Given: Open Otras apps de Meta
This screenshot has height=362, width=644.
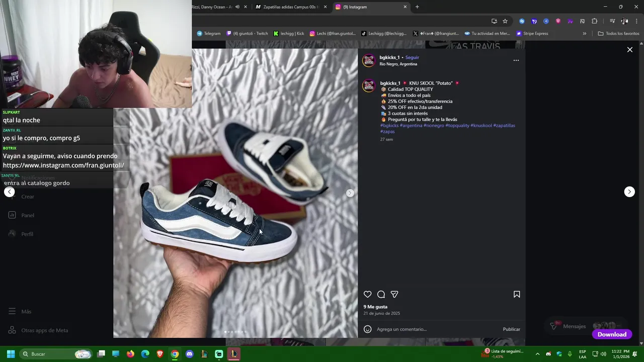Looking at the screenshot, I should [x=38, y=330].
